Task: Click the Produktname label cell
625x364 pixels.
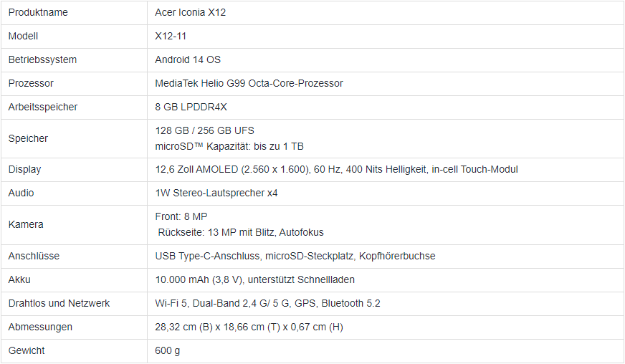Action: 74,12
